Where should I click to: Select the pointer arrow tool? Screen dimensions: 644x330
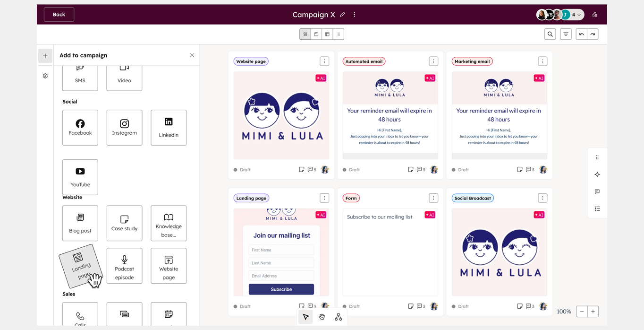(306, 317)
